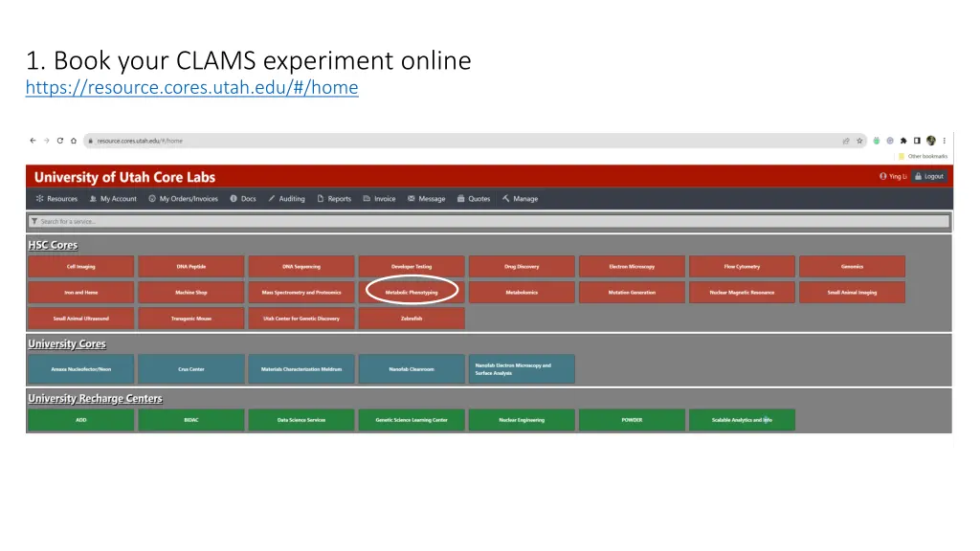This screenshot has height=551, width=980.
Task: Toggle the browser side panel icon
Action: click(917, 141)
